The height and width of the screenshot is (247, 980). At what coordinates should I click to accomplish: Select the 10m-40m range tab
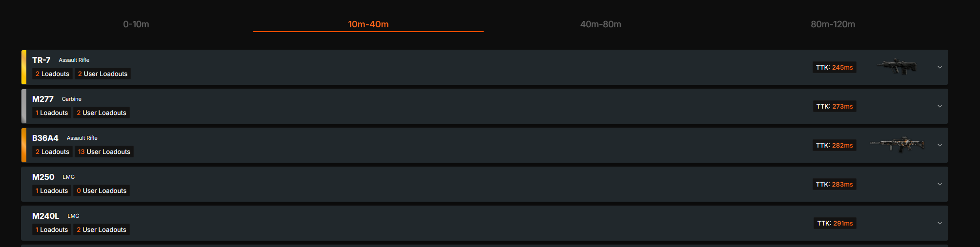pos(368,24)
